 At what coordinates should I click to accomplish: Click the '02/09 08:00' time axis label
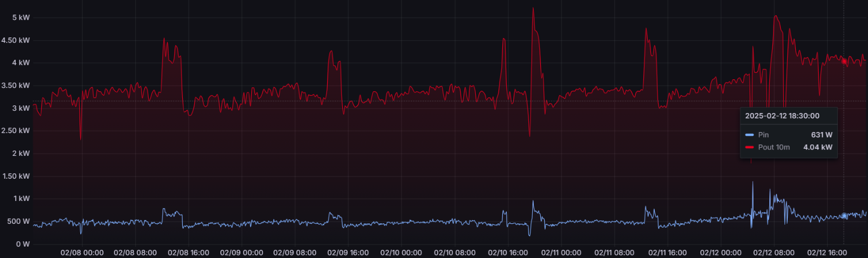(x=295, y=253)
